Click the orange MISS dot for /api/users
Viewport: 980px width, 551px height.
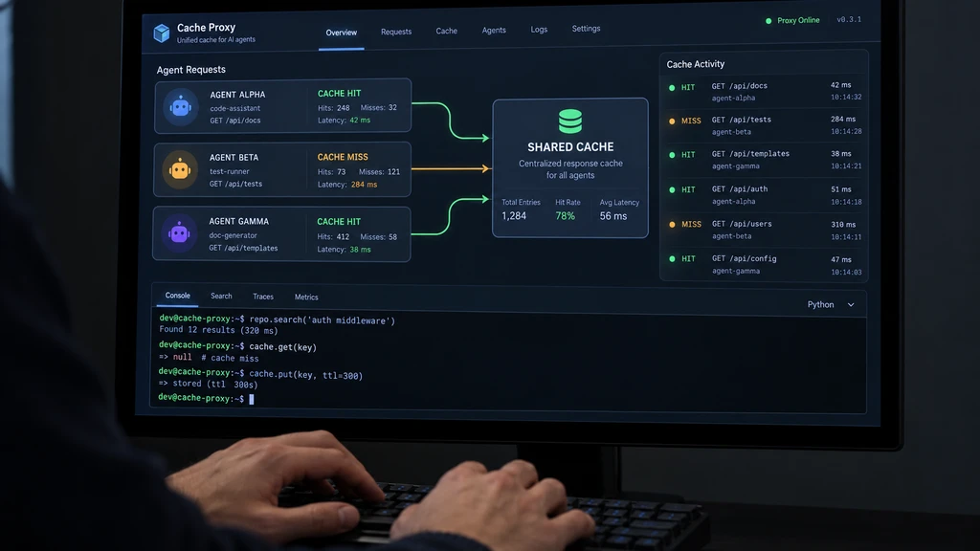tap(672, 224)
